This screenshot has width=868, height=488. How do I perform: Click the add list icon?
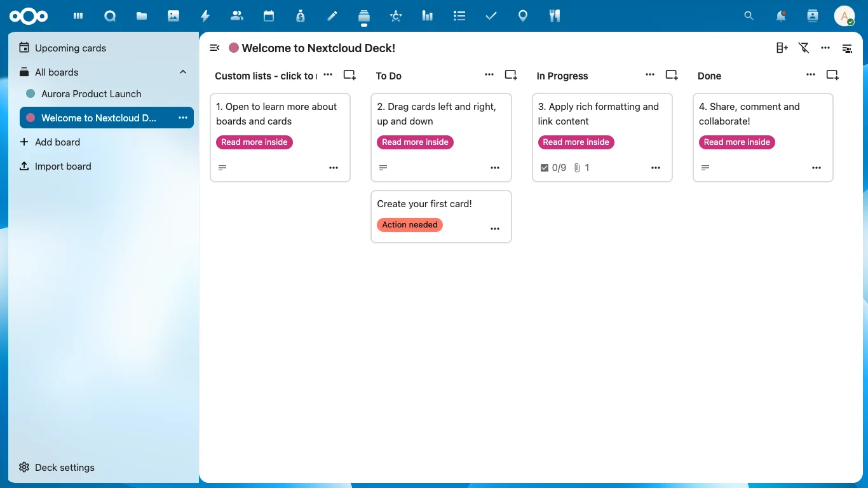point(782,48)
